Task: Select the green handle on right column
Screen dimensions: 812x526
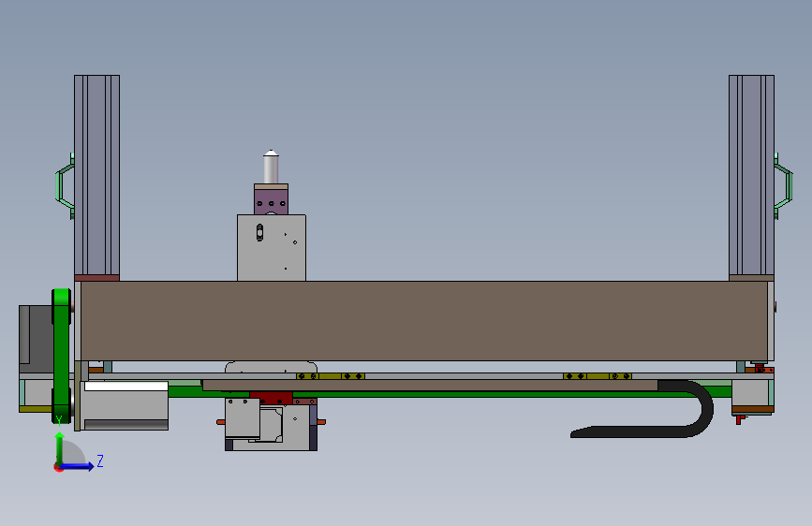Action: [784, 186]
